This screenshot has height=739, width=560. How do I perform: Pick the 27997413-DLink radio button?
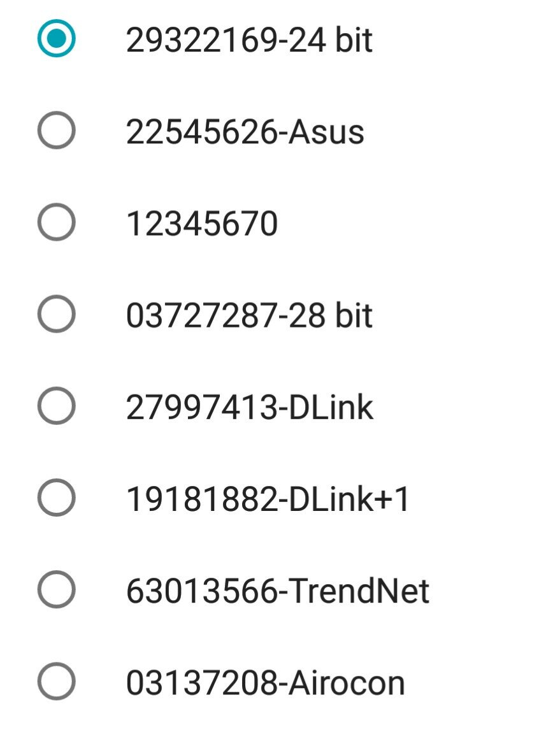(57, 407)
